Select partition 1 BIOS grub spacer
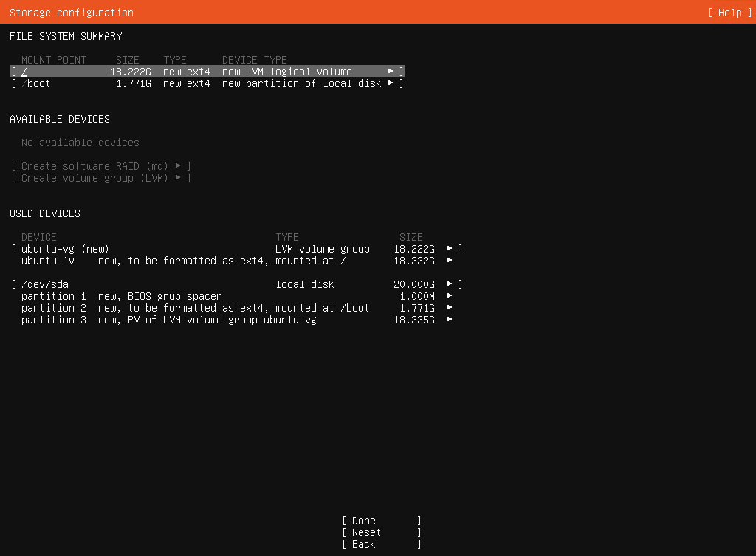 pos(236,296)
